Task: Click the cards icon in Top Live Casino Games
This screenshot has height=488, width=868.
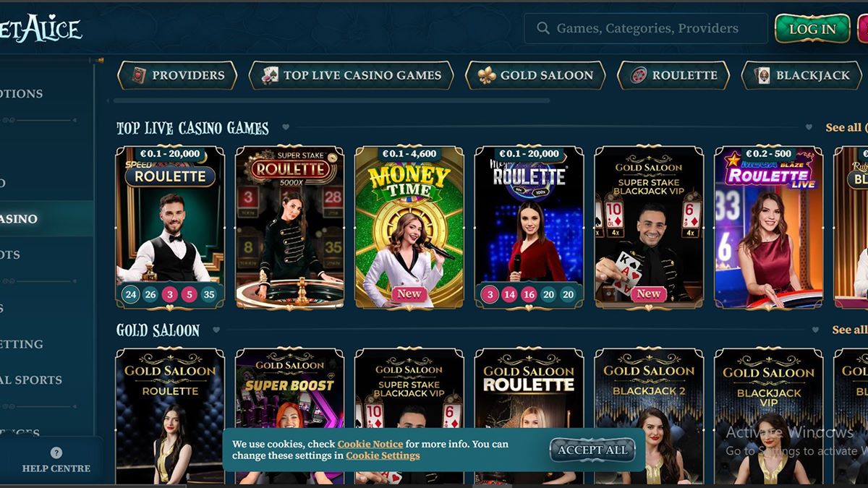Action: [x=270, y=75]
